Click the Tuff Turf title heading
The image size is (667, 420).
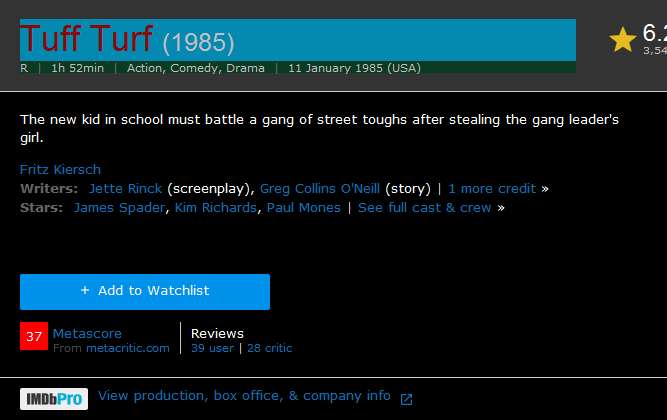click(x=86, y=39)
